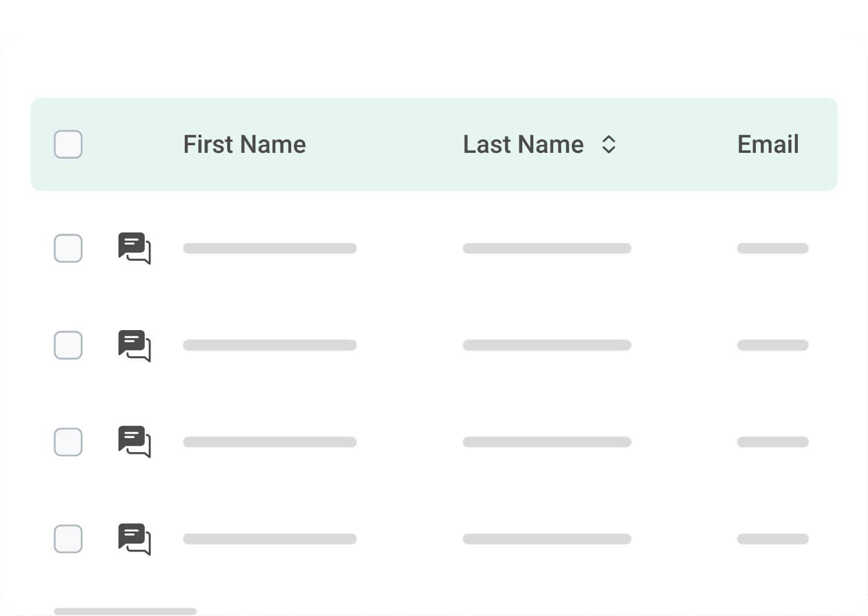Open the chat icon in the second row
This screenshot has height=616, width=868.
click(x=134, y=345)
